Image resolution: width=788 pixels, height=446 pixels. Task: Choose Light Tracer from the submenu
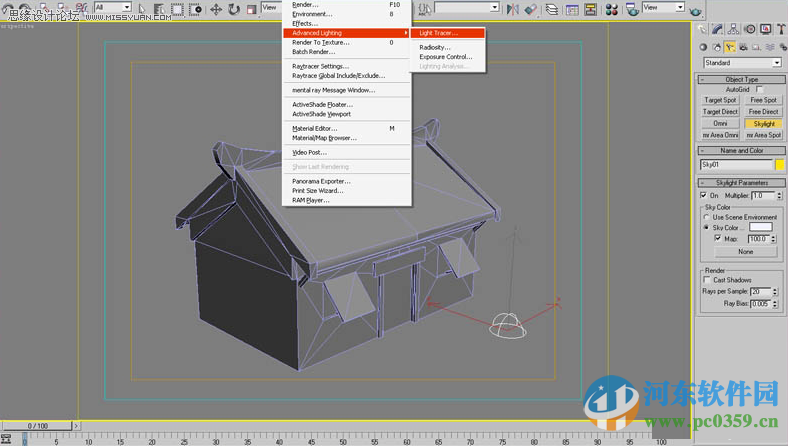click(438, 33)
